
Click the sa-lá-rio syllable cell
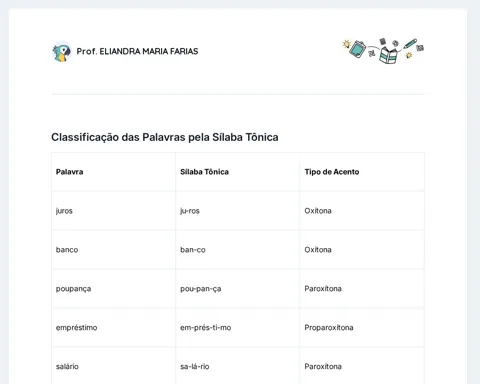click(238, 366)
